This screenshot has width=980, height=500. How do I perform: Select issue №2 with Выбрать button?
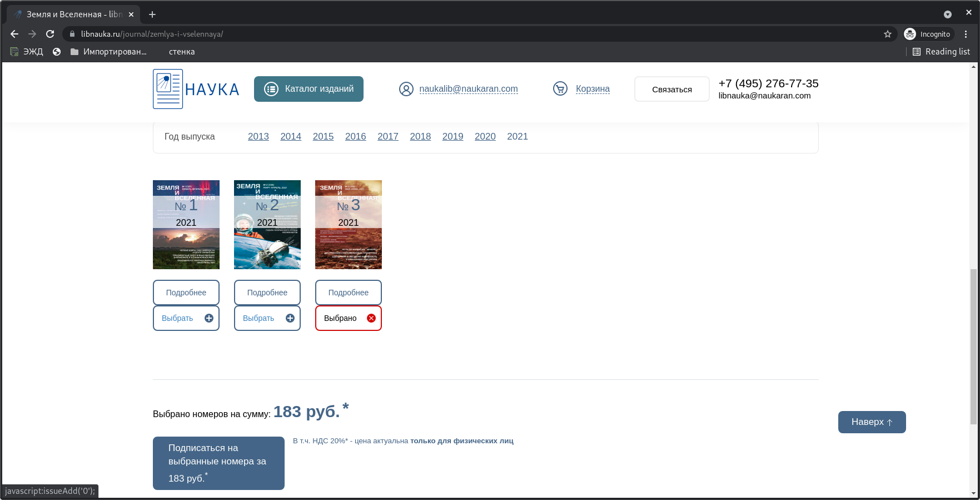pos(267,318)
